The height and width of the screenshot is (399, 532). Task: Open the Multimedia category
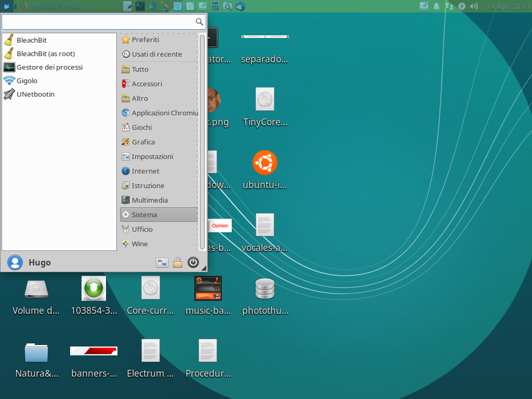[x=159, y=201]
